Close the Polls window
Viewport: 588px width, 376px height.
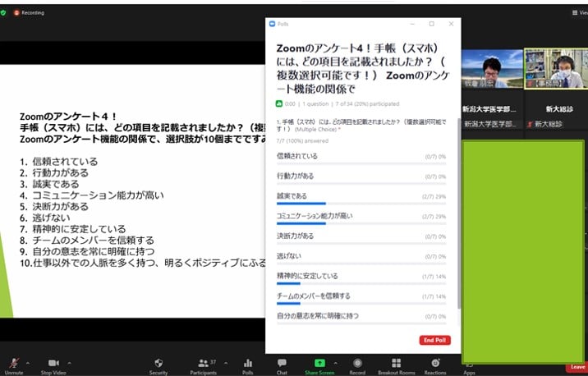pyautogui.click(x=451, y=24)
